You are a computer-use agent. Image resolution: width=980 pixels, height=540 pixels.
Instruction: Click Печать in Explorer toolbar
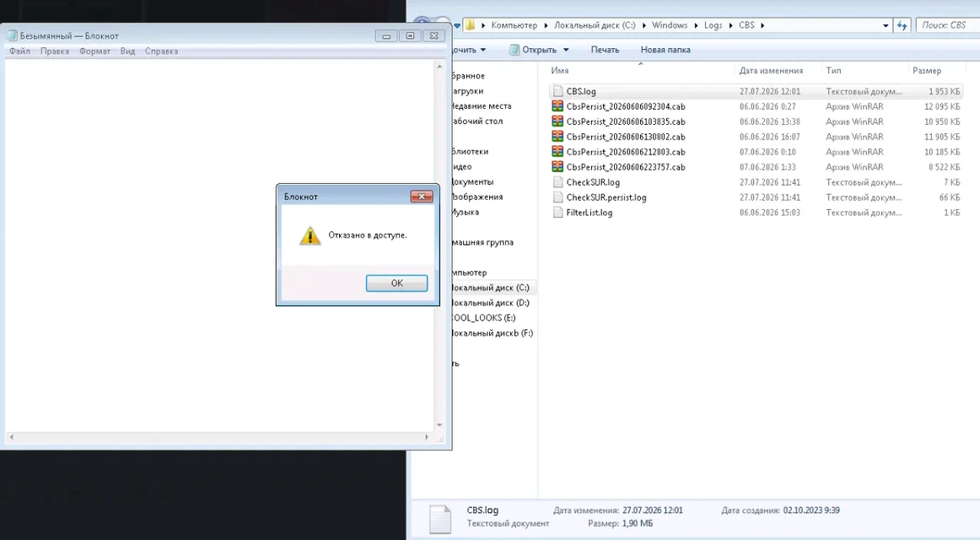[x=605, y=50]
